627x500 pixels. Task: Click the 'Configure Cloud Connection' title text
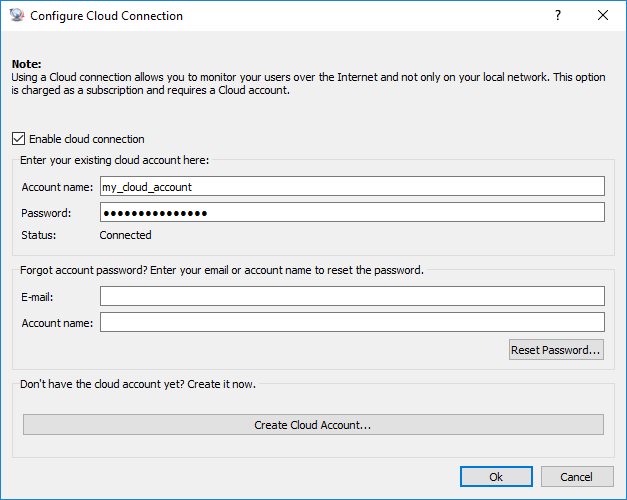click(x=106, y=16)
